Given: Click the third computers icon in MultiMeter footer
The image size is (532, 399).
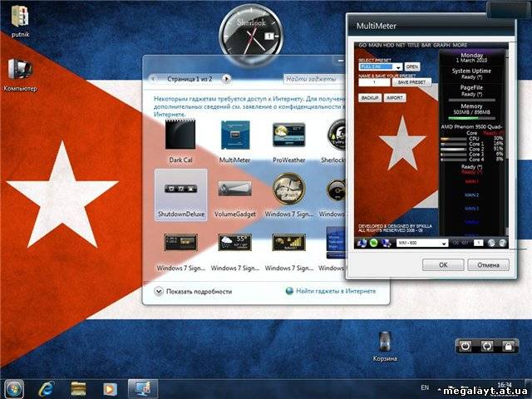Looking at the screenshot, I should tap(386, 243).
